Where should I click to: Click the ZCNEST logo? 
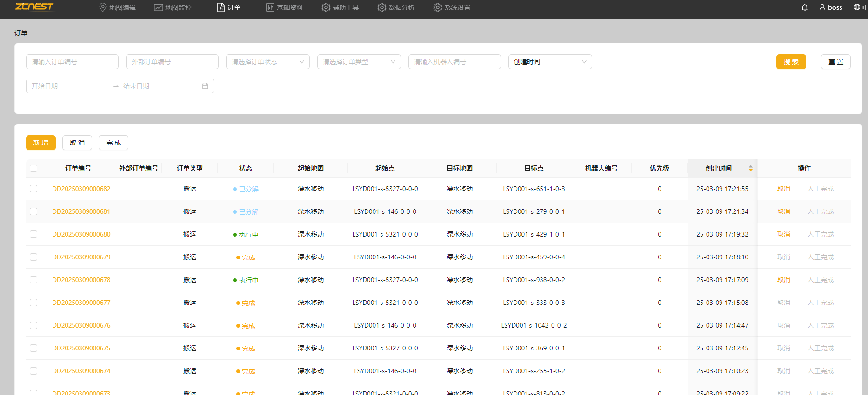[35, 7]
